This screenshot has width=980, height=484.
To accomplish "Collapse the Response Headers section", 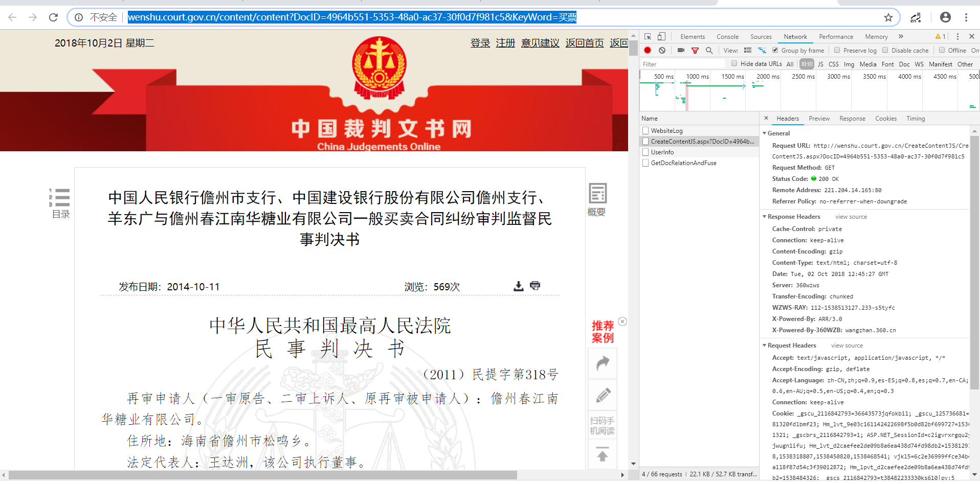I will click(x=765, y=217).
